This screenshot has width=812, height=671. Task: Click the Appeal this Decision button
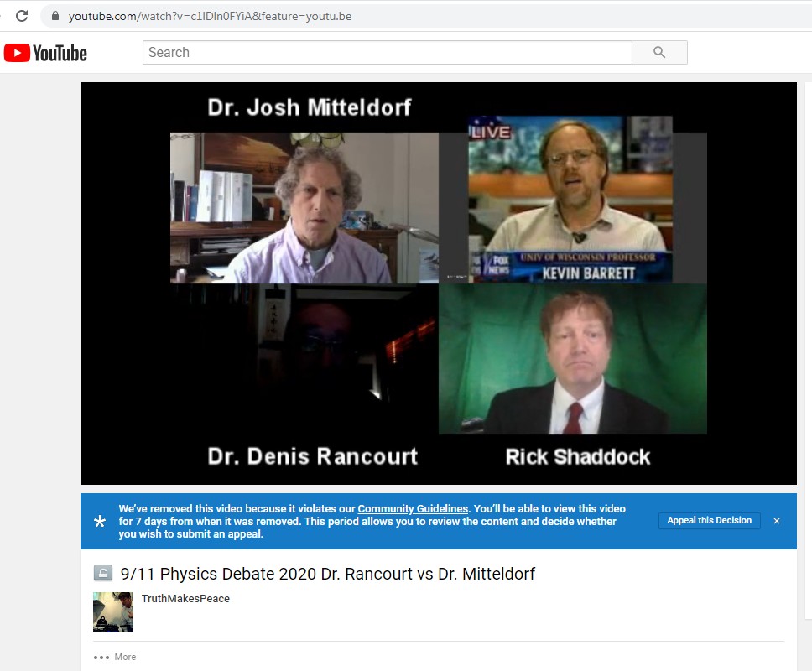(x=709, y=521)
